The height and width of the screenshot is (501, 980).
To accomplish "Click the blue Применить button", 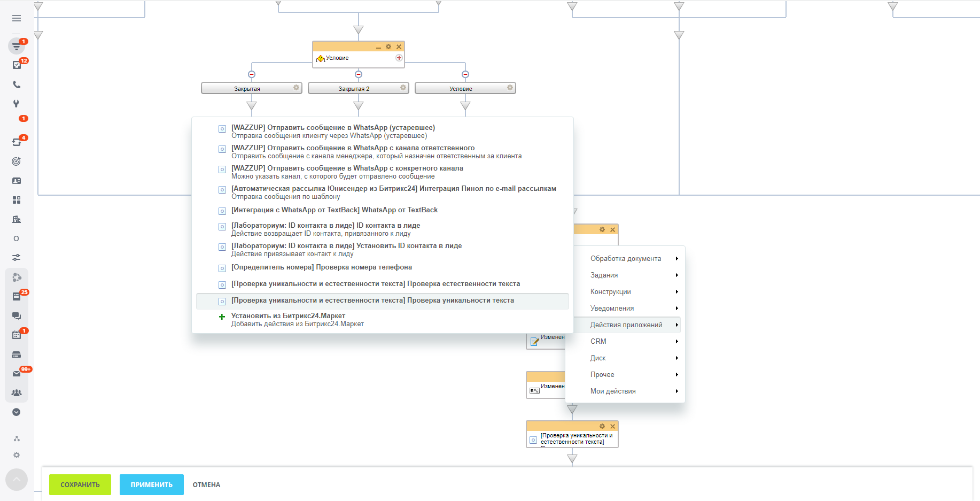I will click(152, 484).
